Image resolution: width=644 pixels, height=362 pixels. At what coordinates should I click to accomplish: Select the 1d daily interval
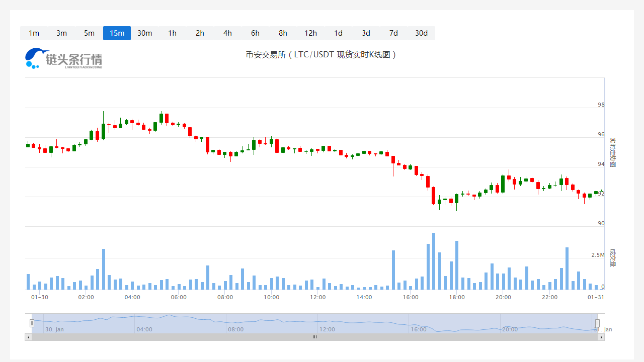click(338, 33)
